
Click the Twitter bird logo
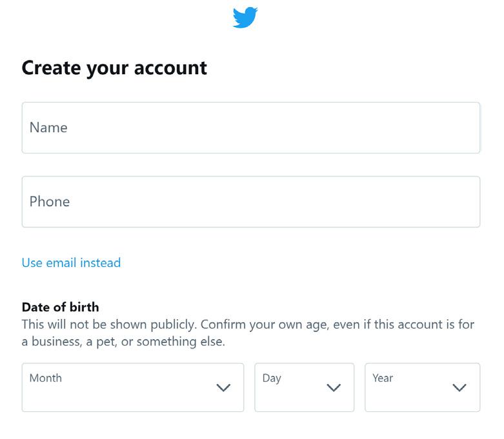[x=245, y=17]
